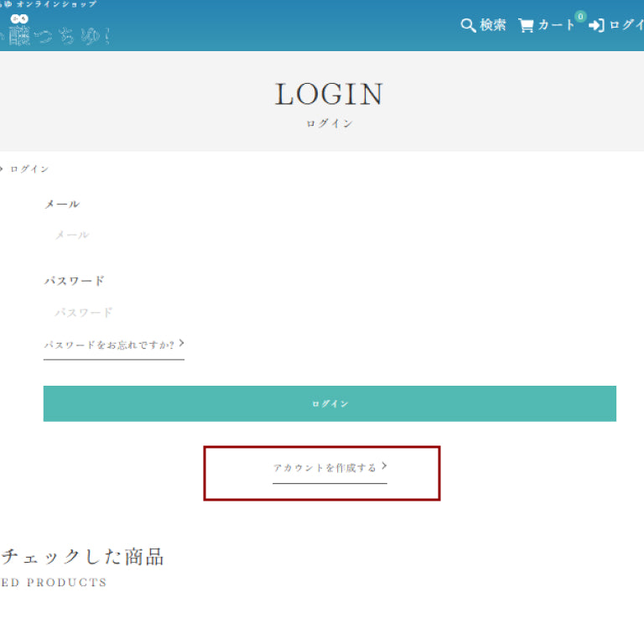Click the magnifying glass search icon
Image resolution: width=644 pixels, height=644 pixels.
pos(468,25)
